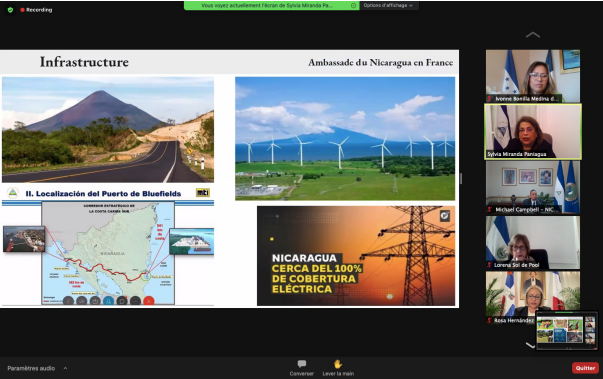The height and width of the screenshot is (379, 603).
Task: Click the Localización del Puerto de Bluefields heading
Action: (103, 194)
